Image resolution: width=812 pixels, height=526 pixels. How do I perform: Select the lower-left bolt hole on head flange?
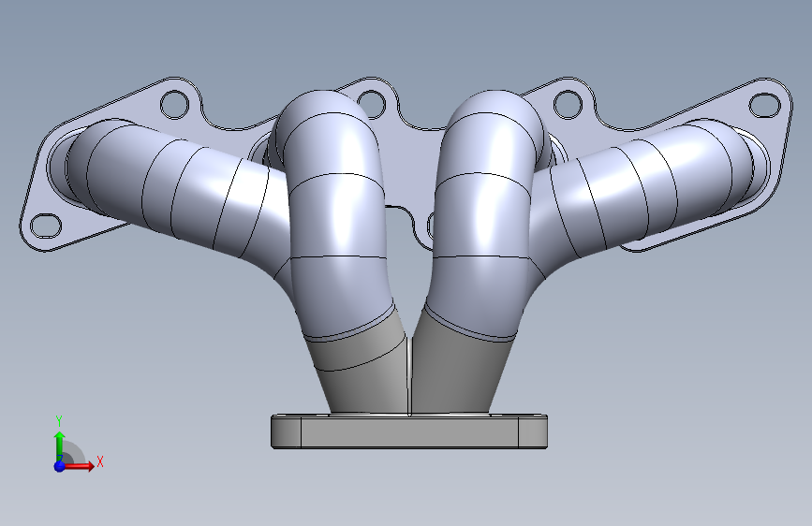coord(46,226)
